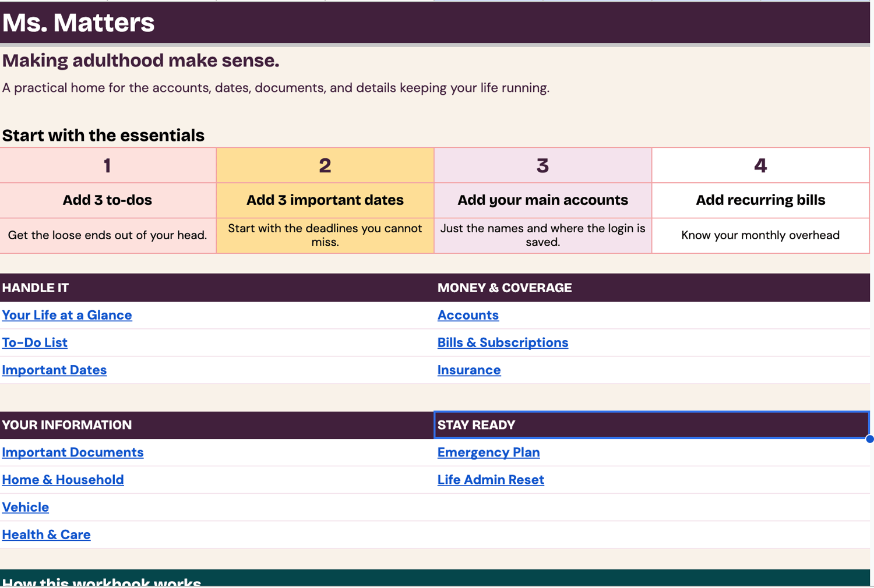Screen dimensions: 874x588
Task: Select the HANDLE IT section header
Action: (x=217, y=288)
